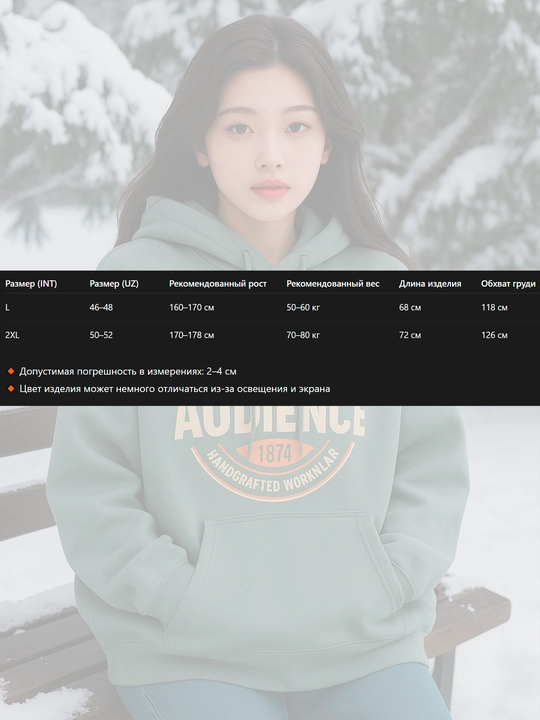The width and height of the screenshot is (540, 720).
Task: Click the 160–170 см height value
Action: (x=191, y=307)
